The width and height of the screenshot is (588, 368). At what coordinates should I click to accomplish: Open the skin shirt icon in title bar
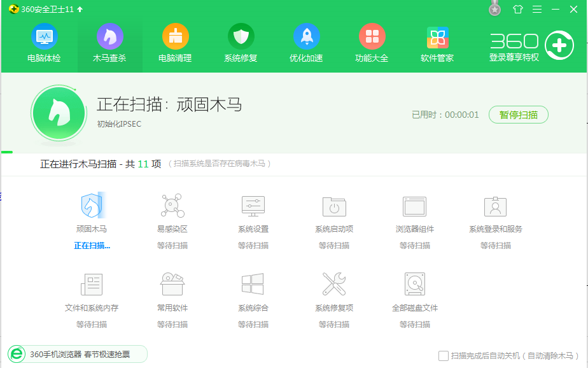click(518, 9)
